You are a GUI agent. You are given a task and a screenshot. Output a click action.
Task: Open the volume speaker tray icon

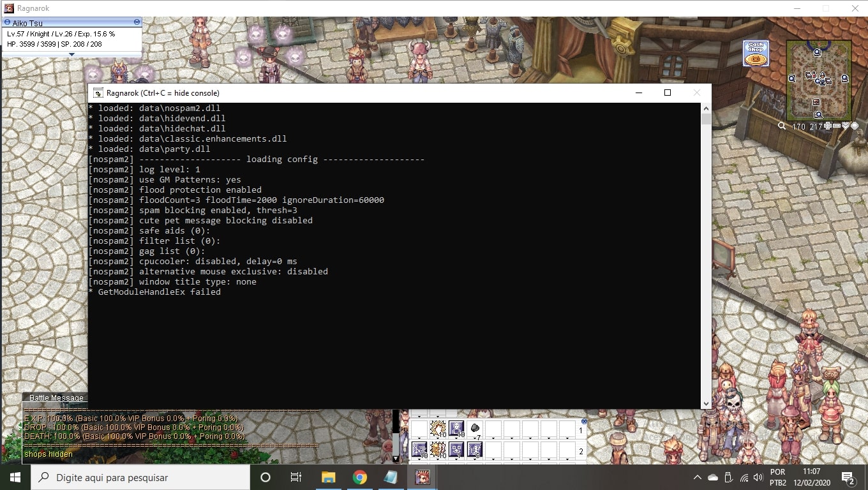759,477
